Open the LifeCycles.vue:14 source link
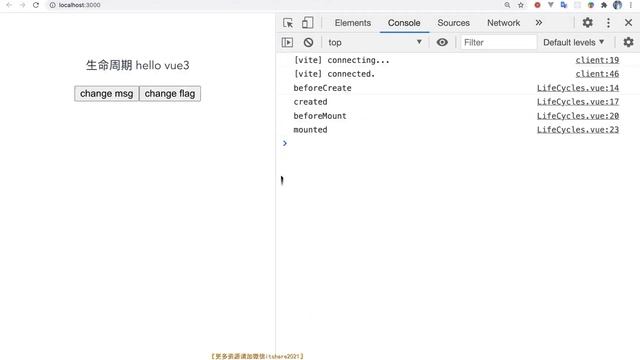The image size is (640, 360). point(578,88)
